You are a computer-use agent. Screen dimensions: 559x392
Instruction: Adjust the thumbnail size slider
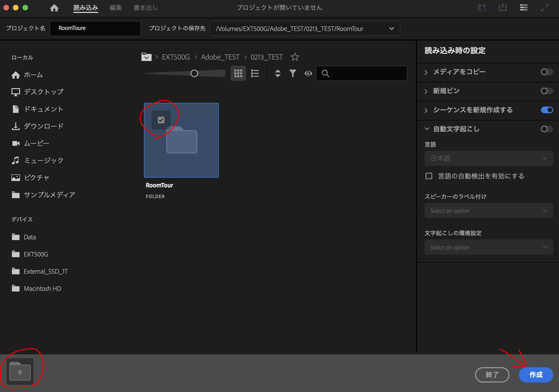click(x=194, y=73)
